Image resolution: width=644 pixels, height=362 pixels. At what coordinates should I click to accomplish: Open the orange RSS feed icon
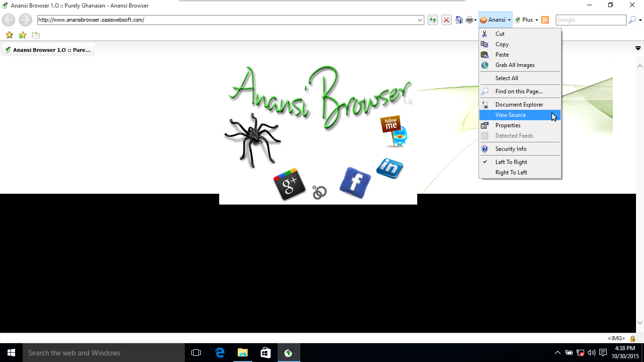pyautogui.click(x=545, y=20)
